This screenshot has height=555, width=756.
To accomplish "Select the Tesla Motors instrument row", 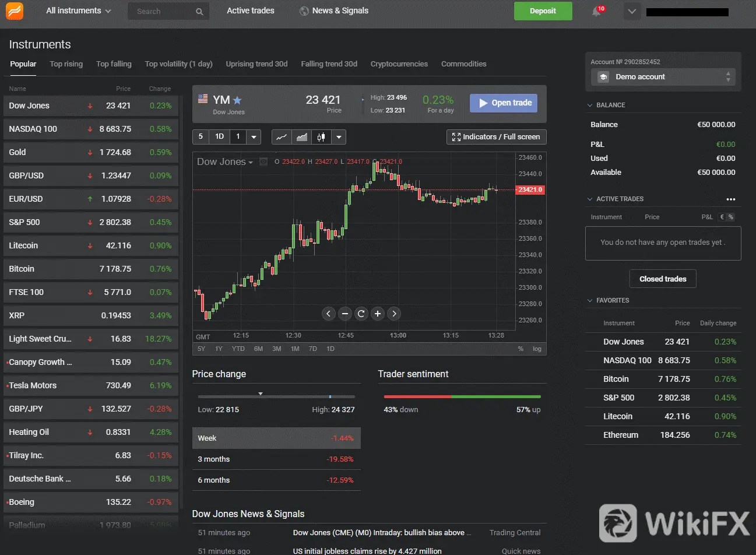I will 91,385.
